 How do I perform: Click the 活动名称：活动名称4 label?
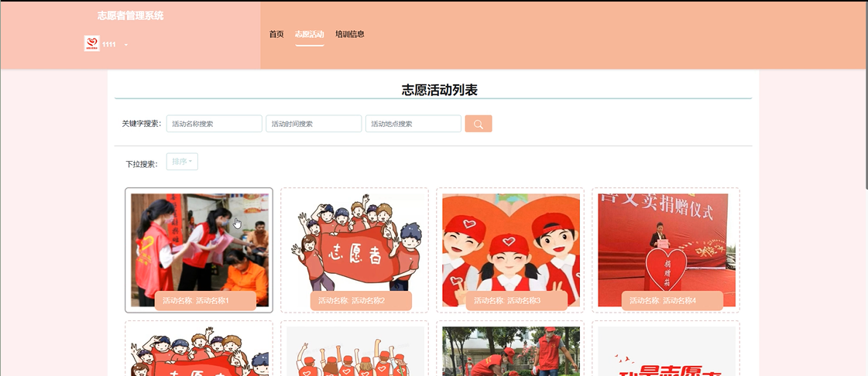tap(672, 301)
